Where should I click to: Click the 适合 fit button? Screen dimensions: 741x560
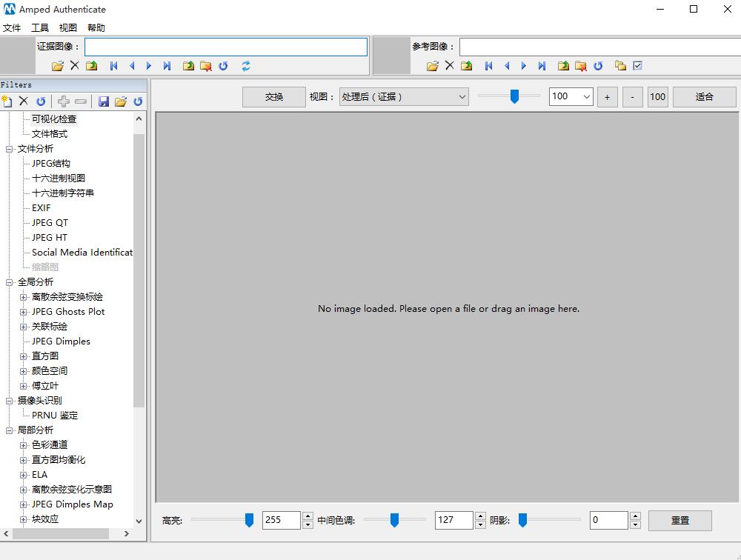click(704, 97)
